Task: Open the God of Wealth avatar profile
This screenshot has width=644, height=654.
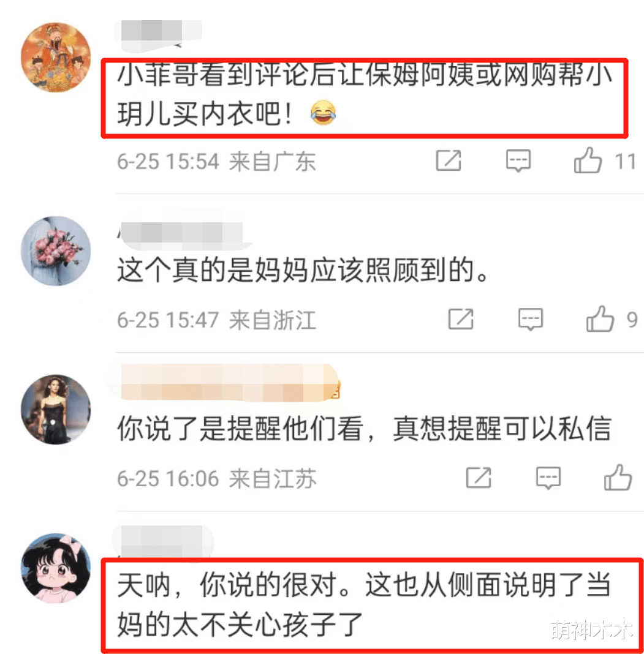Action: click(x=56, y=57)
